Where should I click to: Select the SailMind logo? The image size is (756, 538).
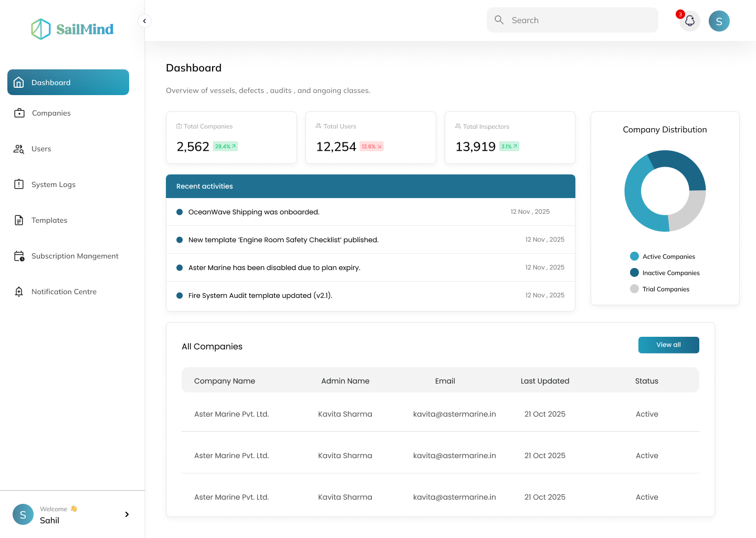72,29
